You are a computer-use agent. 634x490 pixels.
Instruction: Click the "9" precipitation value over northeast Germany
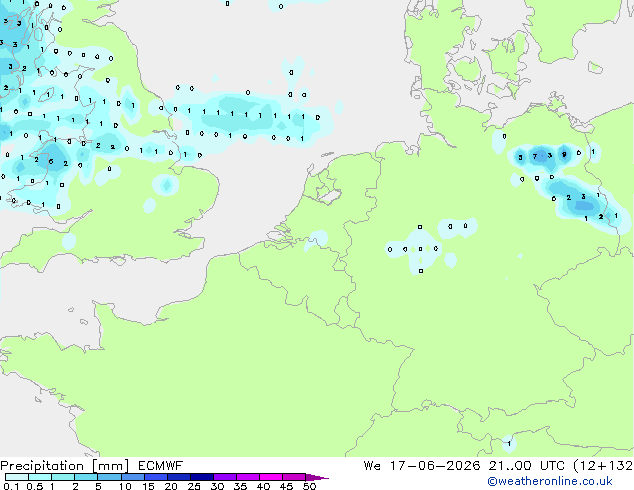tap(564, 154)
